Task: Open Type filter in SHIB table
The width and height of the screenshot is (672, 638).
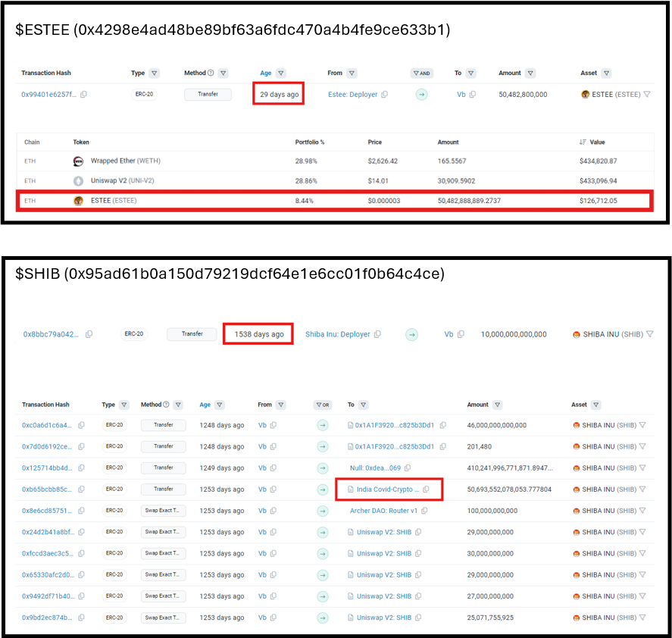Action: click(x=123, y=405)
